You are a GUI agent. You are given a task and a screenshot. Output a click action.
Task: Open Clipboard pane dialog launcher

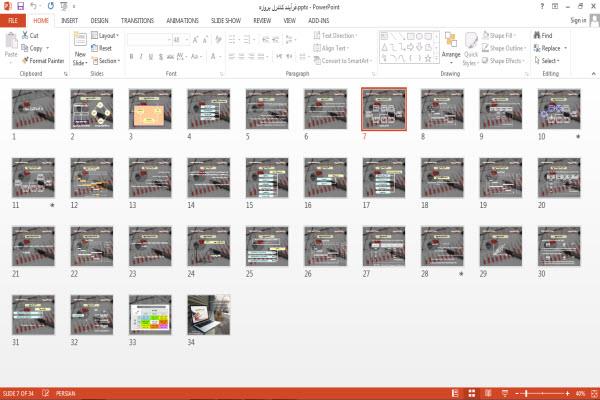coord(66,74)
